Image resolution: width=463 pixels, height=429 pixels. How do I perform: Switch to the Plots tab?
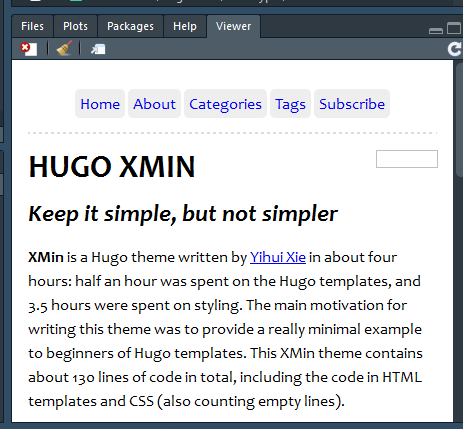coord(75,26)
